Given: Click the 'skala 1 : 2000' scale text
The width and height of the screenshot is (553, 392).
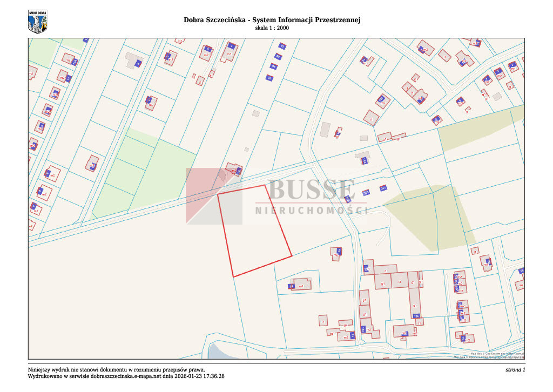Looking at the screenshot, I should (x=272, y=28).
